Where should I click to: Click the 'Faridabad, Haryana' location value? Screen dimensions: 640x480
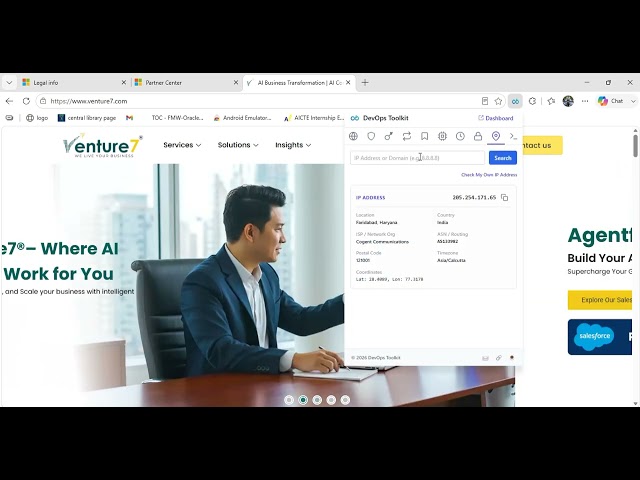click(376, 222)
